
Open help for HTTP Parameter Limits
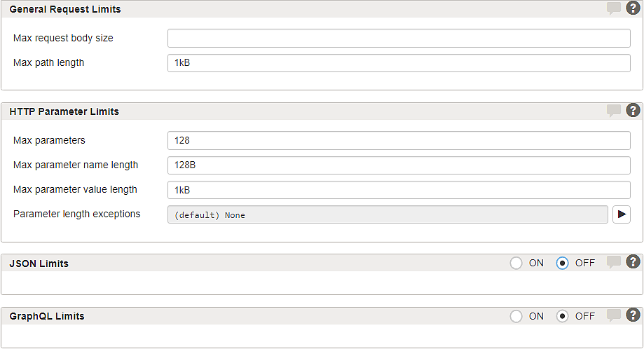click(633, 110)
